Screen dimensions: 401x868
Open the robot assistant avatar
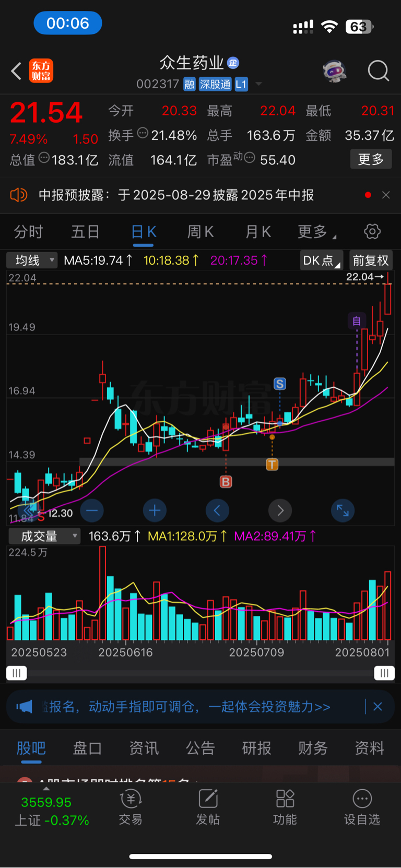pyautogui.click(x=335, y=71)
